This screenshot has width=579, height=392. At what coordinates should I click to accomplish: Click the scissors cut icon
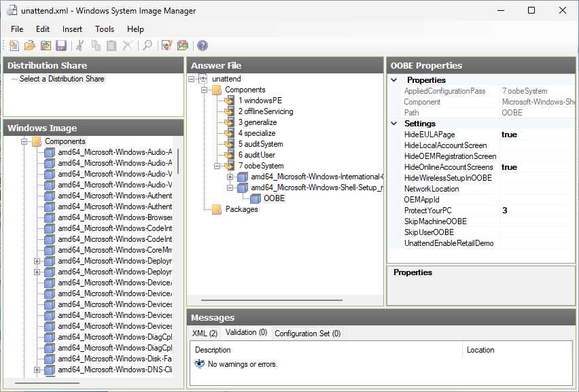point(80,46)
